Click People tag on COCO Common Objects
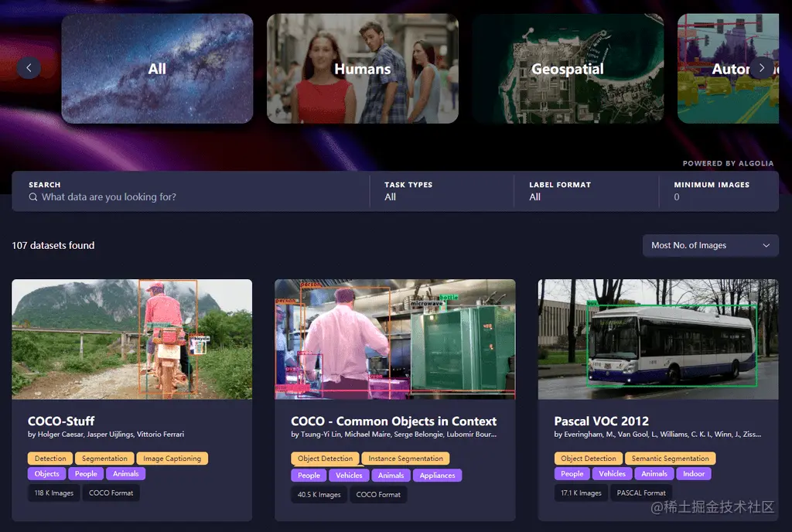Viewport: 792px width, 532px height. (x=309, y=475)
